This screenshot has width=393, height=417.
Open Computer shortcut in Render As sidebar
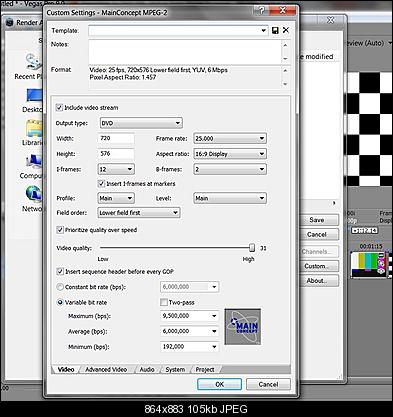click(32, 166)
